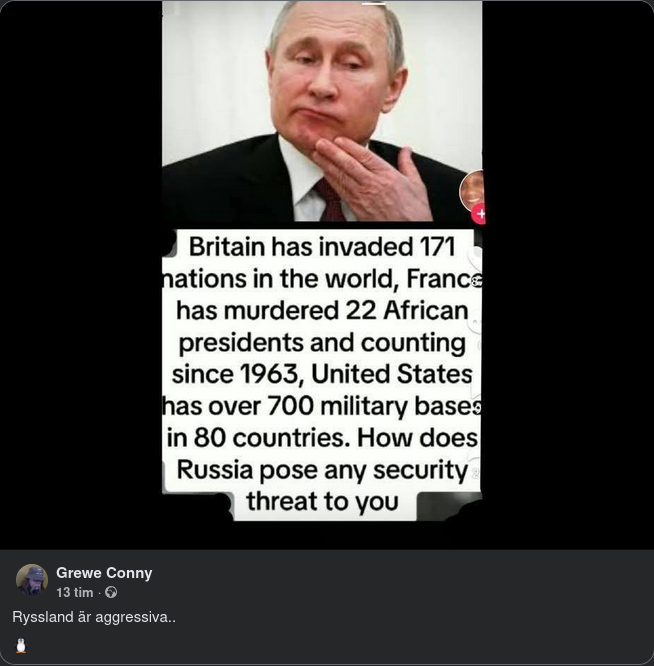The image size is (654, 666).
Task: Click the globe public-audience icon
Action: click(111, 592)
